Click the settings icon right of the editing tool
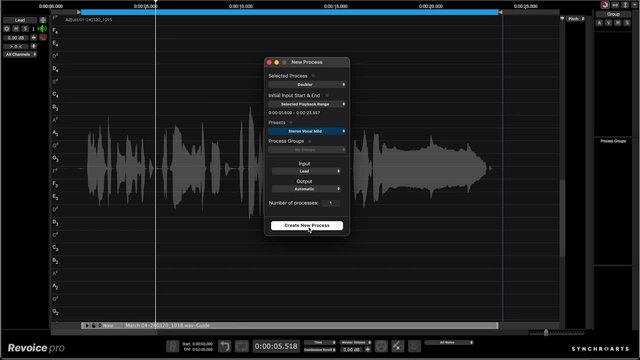This screenshot has height=360, width=640. 414,346
